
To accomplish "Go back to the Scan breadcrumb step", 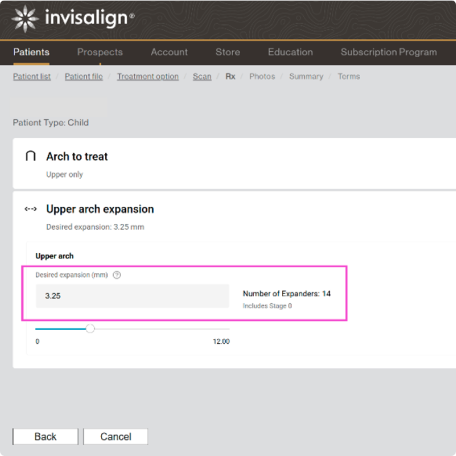I will point(202,76).
